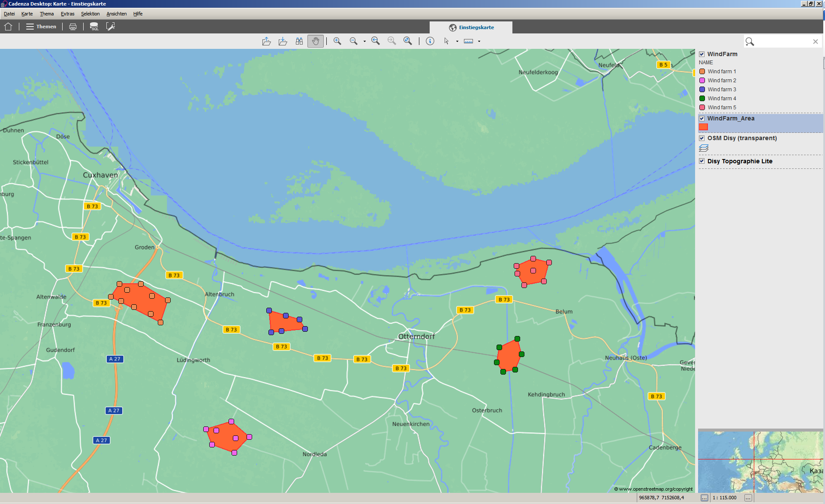Click the green Wind farm 4 polygon on map
825x504 pixels.
pyautogui.click(x=509, y=356)
